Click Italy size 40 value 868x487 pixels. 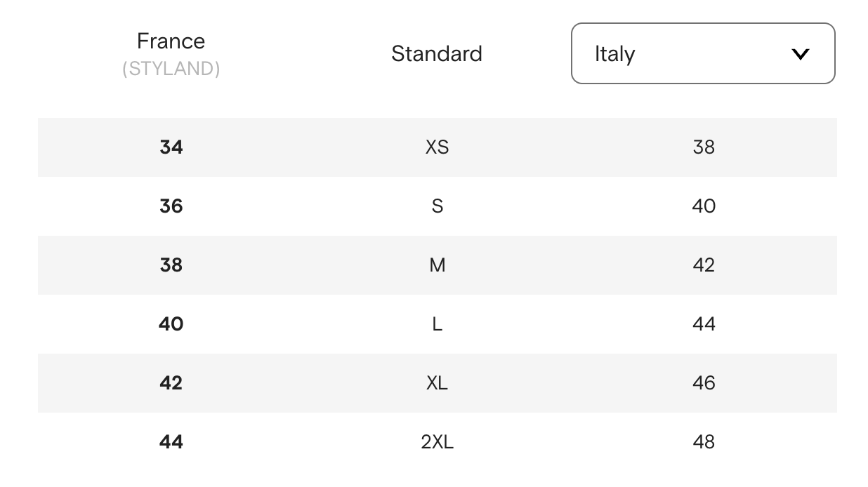point(704,206)
